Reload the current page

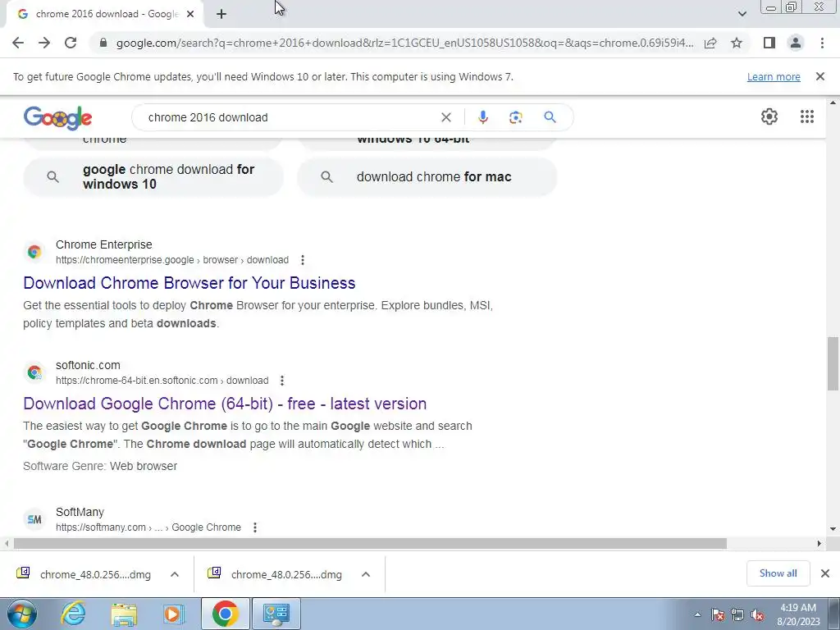[71, 43]
